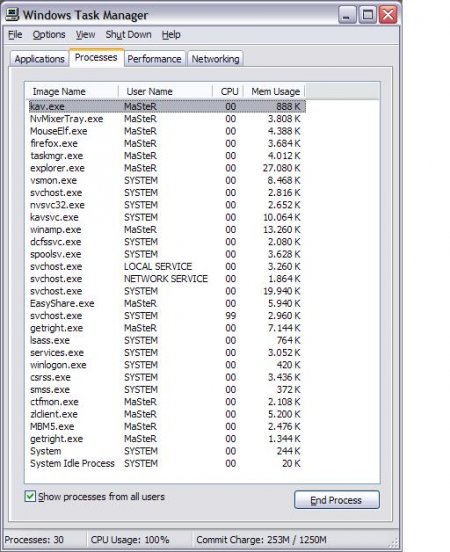
Task: Minimize the Task Manager window
Action: pos(348,15)
